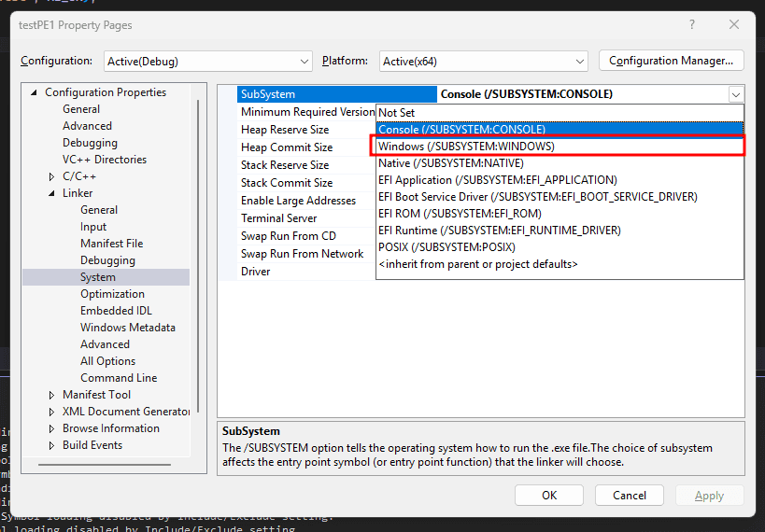Close the Property Pages dialog
The width and height of the screenshot is (765, 532).
[x=734, y=24]
